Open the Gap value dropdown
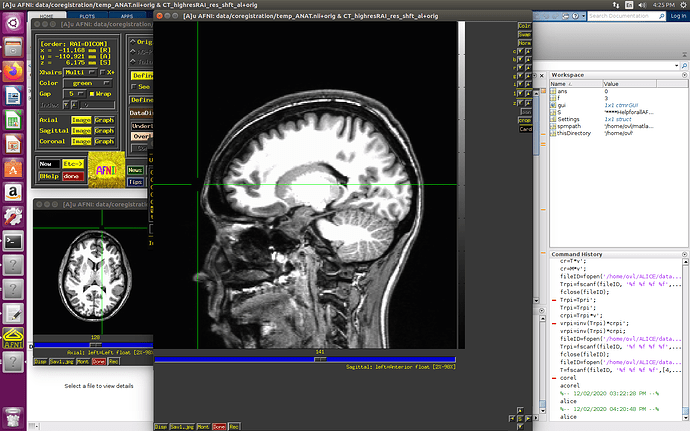Viewport: 690px width, 431px height. 74,94
